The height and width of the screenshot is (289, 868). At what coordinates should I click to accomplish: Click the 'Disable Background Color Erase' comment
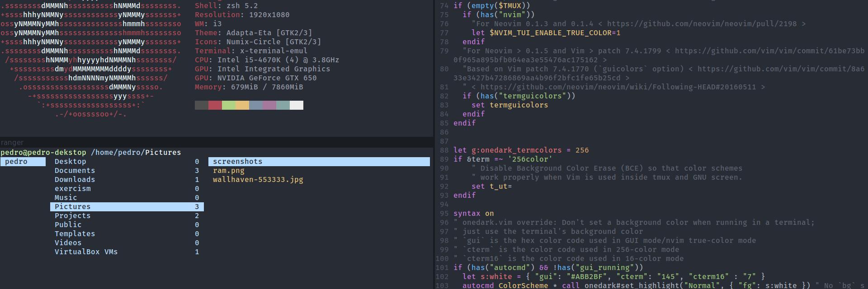pos(607,168)
